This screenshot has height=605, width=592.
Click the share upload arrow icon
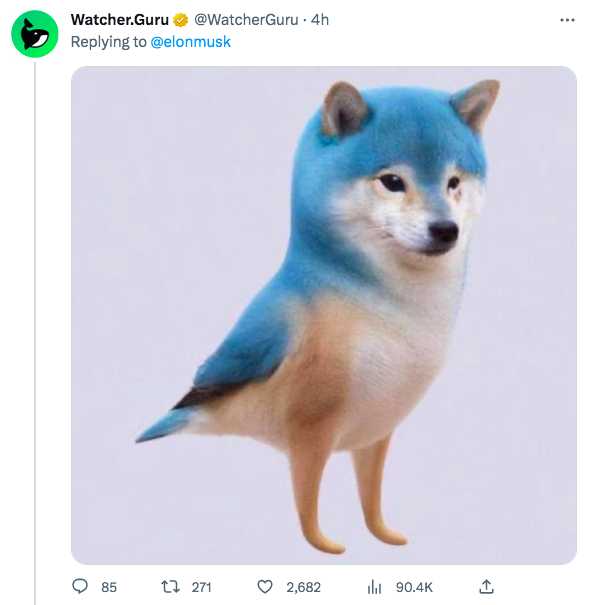coord(486,586)
